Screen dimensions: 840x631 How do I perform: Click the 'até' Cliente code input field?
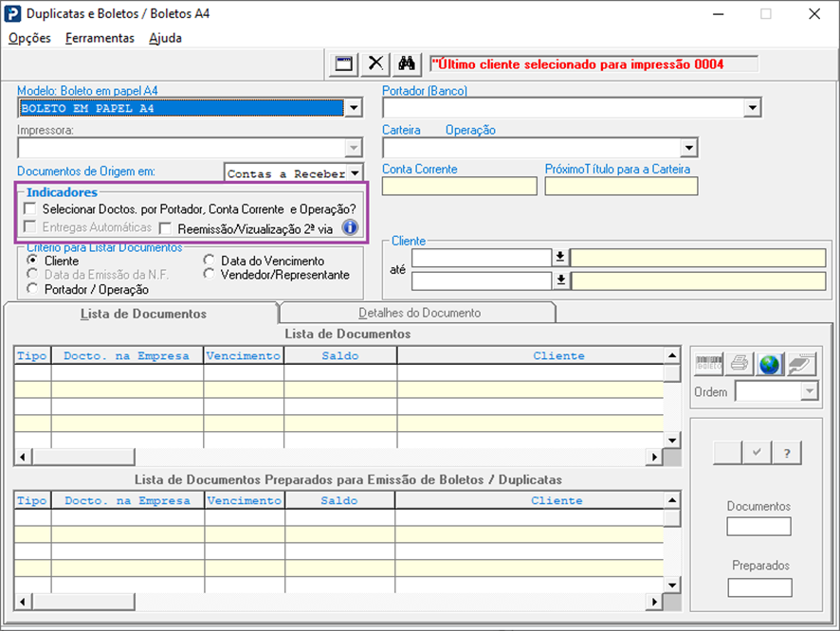[x=481, y=280]
